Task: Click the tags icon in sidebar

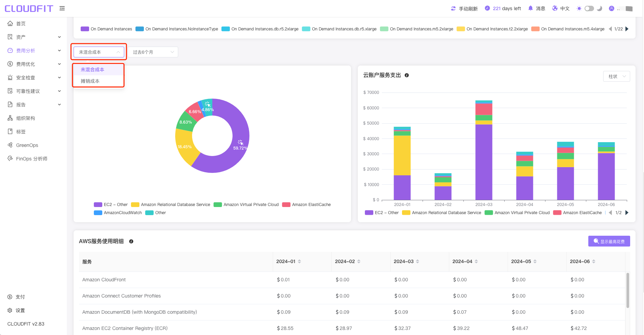Action: (10, 131)
